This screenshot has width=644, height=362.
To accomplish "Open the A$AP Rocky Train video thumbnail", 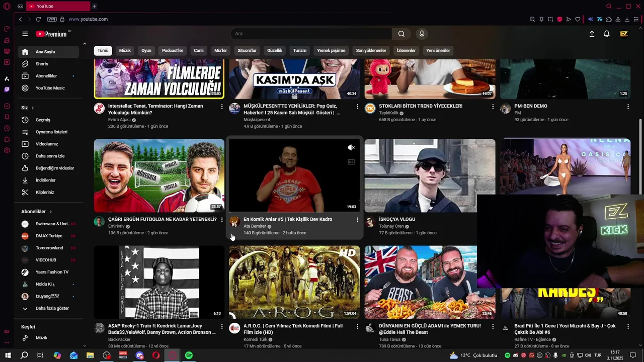I will 159,282.
